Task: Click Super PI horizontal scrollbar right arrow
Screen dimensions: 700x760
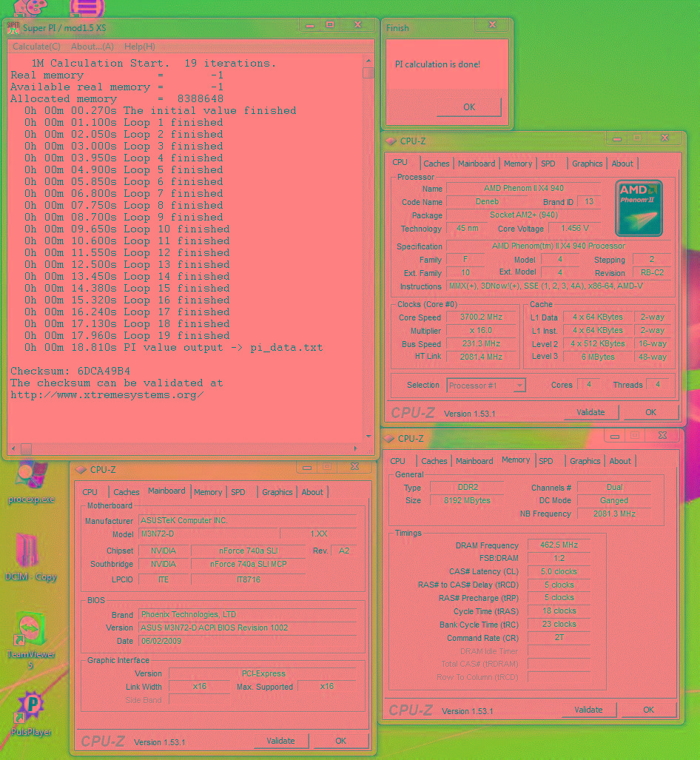Action: tap(355, 449)
